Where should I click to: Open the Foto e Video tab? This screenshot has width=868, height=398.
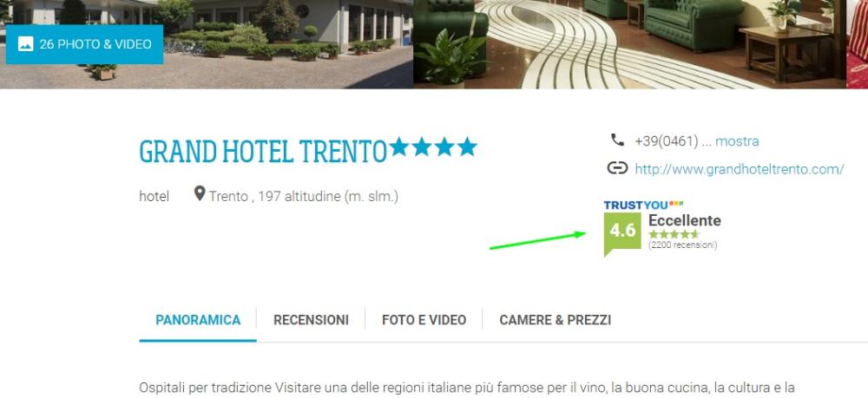(x=424, y=320)
